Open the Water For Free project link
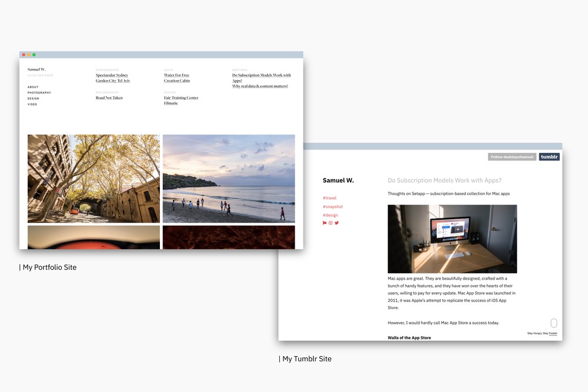 point(176,75)
